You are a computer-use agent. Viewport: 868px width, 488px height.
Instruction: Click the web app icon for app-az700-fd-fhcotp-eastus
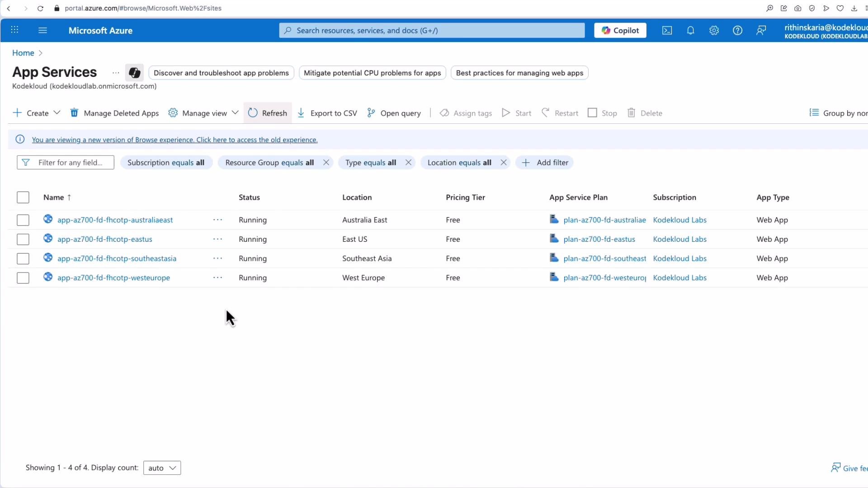[48, 238]
